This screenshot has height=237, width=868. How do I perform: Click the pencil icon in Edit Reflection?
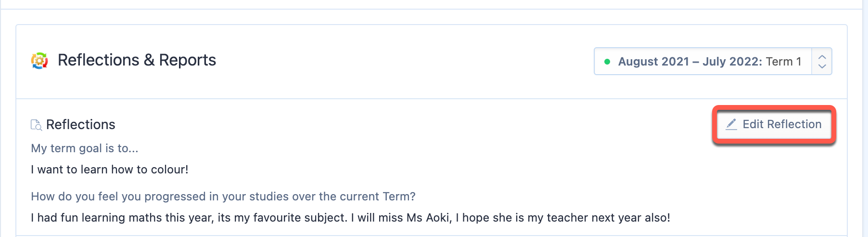pyautogui.click(x=731, y=124)
